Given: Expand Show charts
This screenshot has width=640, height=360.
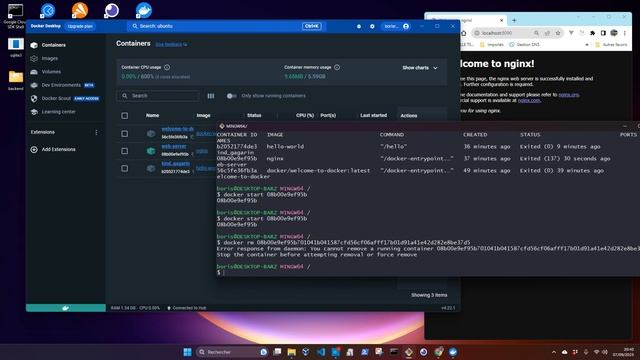Looking at the screenshot, I should pyautogui.click(x=420, y=68).
